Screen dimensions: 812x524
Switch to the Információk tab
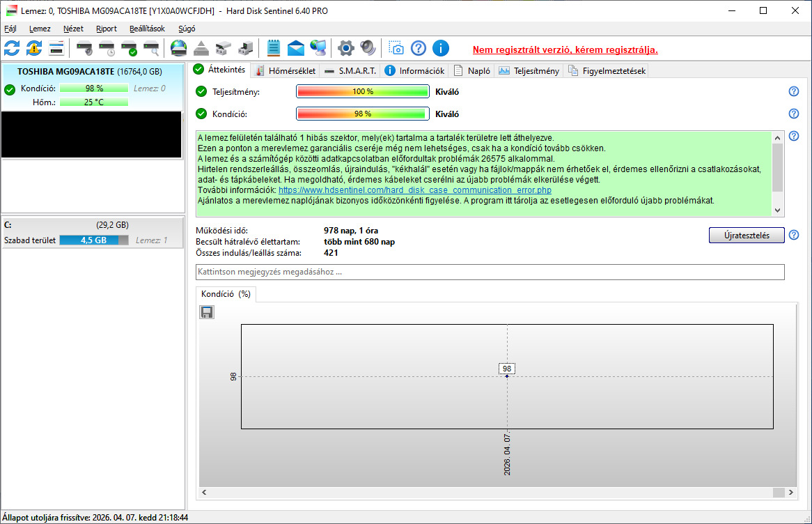click(415, 71)
